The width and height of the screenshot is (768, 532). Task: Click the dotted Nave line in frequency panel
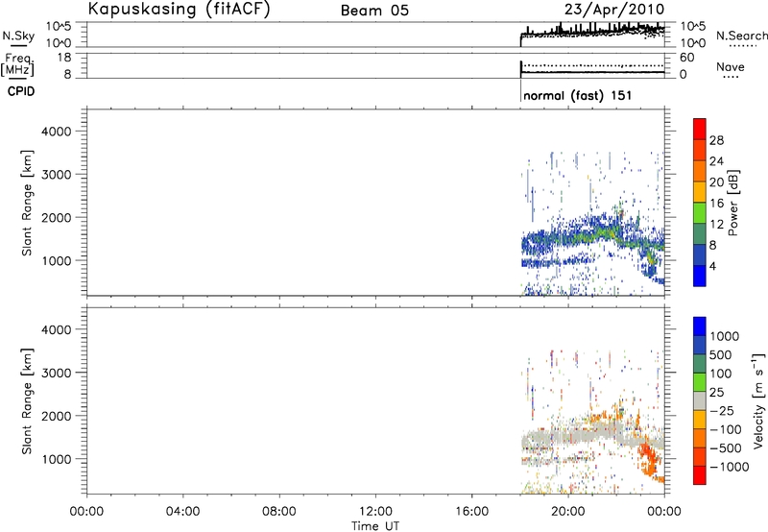click(593, 65)
